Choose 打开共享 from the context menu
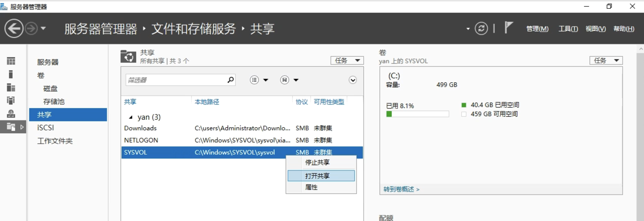Screen dimensions: 644x221 pyautogui.click(x=321, y=176)
